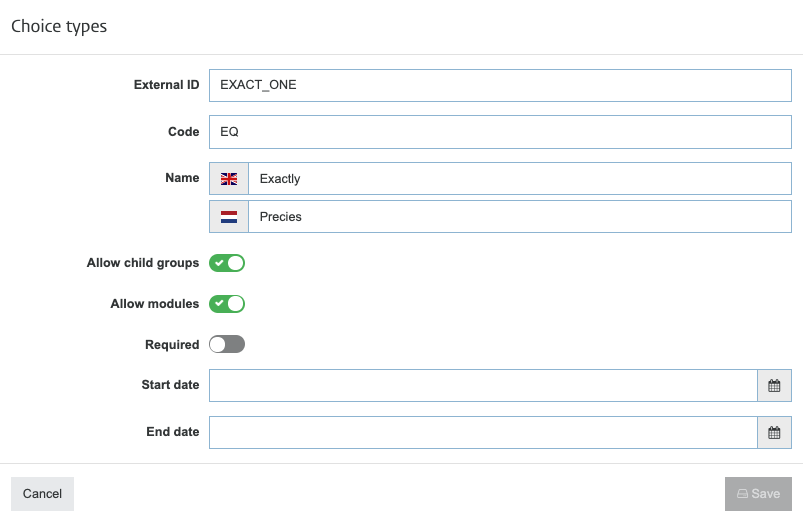The image size is (803, 523).
Task: Turn off the Allow modules switch
Action: coord(227,304)
